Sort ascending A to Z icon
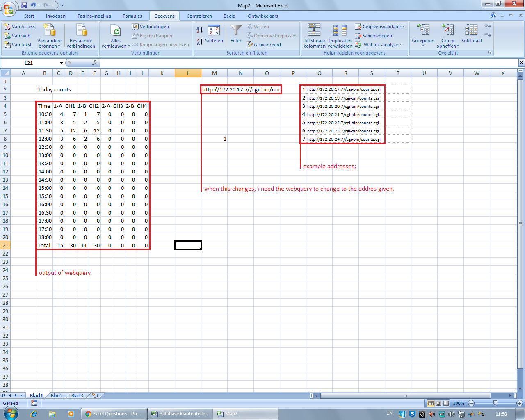This screenshot has width=525, height=420. coord(200,30)
